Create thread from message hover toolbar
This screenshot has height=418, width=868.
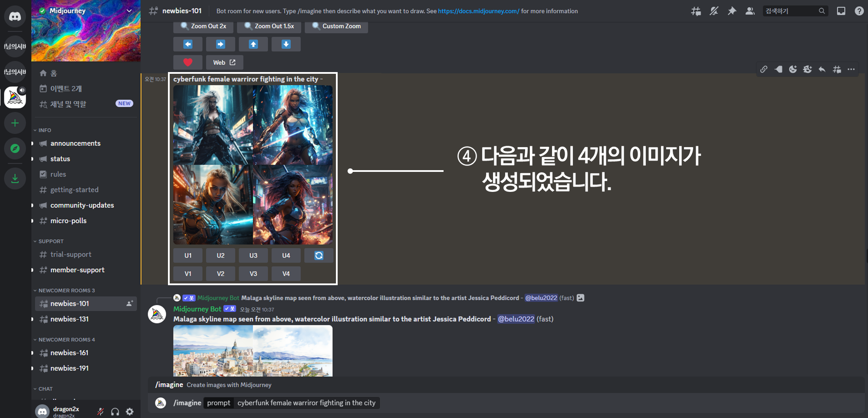click(x=837, y=69)
